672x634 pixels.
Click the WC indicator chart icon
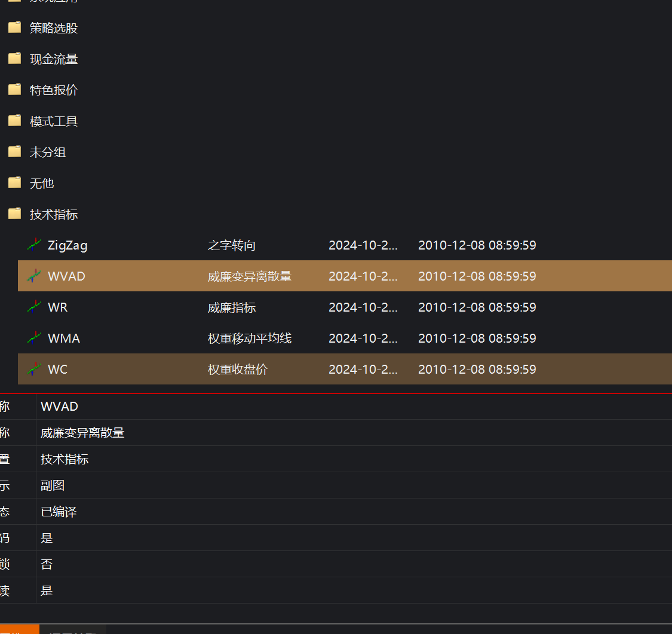click(34, 369)
